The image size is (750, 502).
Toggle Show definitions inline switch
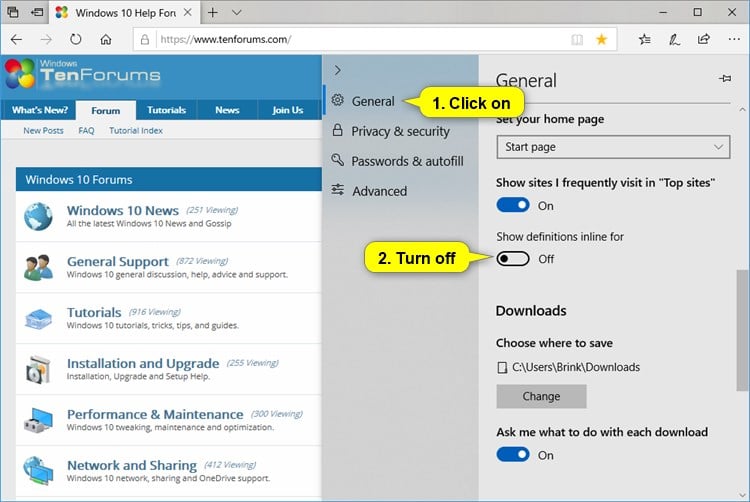[513, 259]
